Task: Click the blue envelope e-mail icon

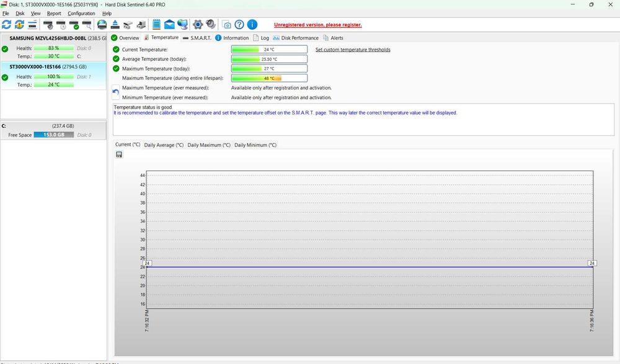Action: 169,25
